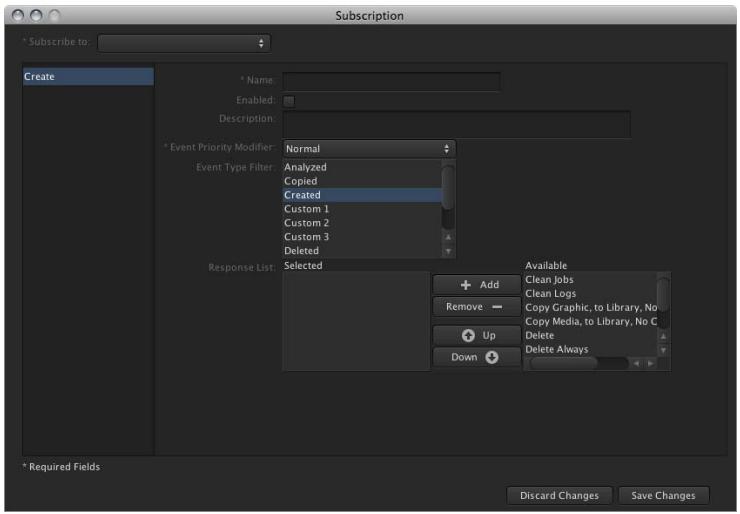Viewport: 740px width, 514px height.
Task: Select Custom 3 event type
Action: pos(362,236)
